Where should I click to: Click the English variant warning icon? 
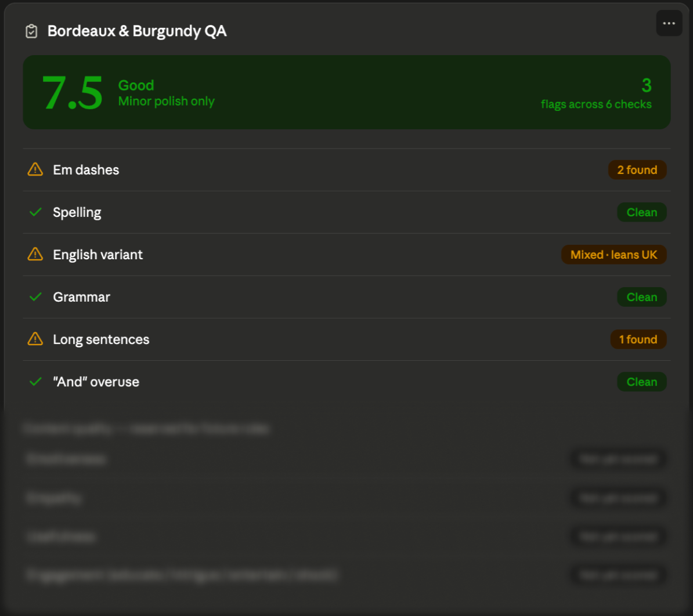pos(35,255)
